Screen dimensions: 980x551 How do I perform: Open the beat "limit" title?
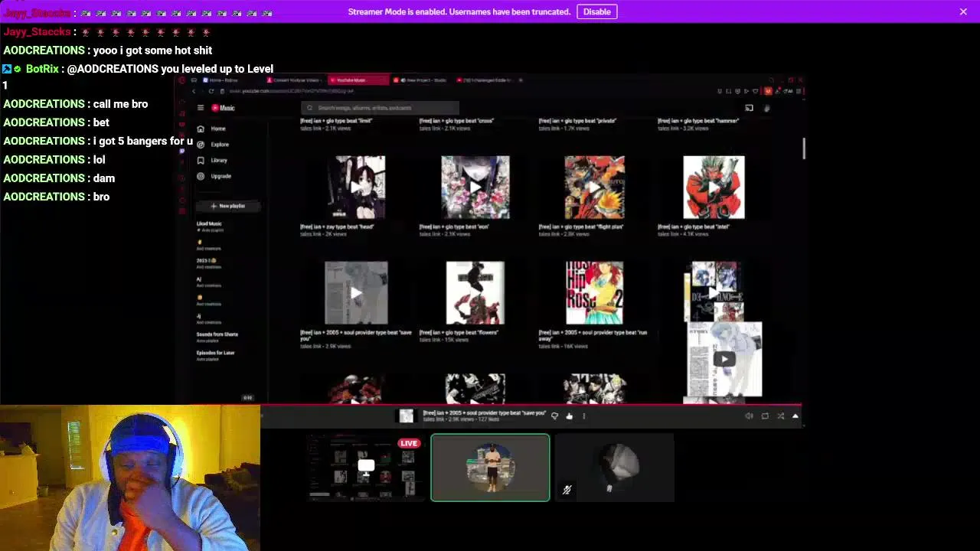coord(335,121)
